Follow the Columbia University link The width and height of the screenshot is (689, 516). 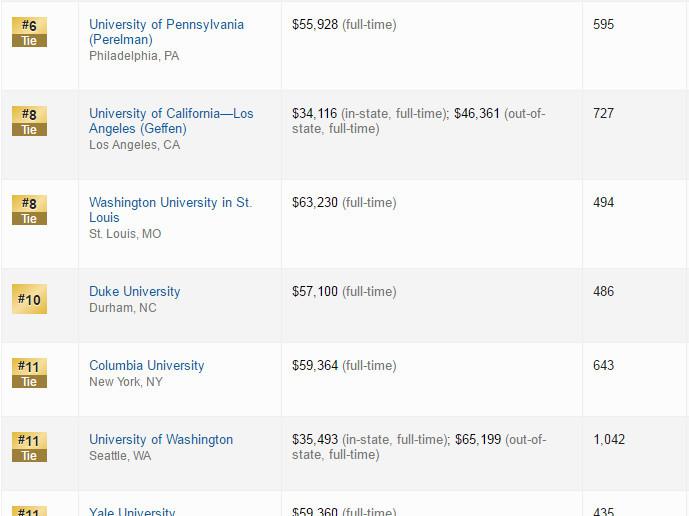pyautogui.click(x=147, y=365)
